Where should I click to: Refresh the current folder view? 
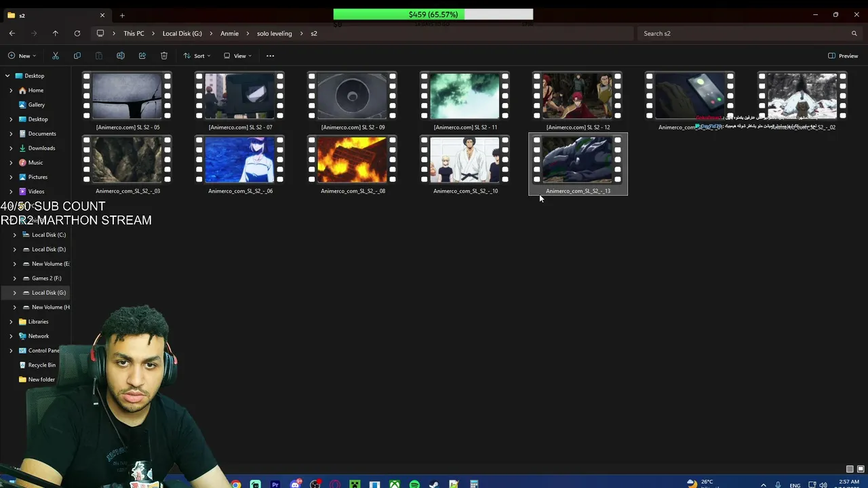[77, 33]
